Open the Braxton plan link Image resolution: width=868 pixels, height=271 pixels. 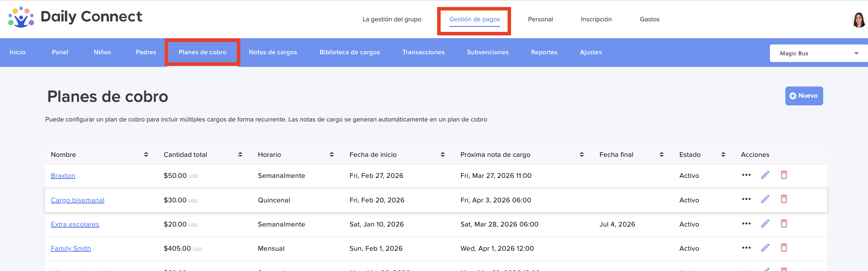tap(63, 175)
